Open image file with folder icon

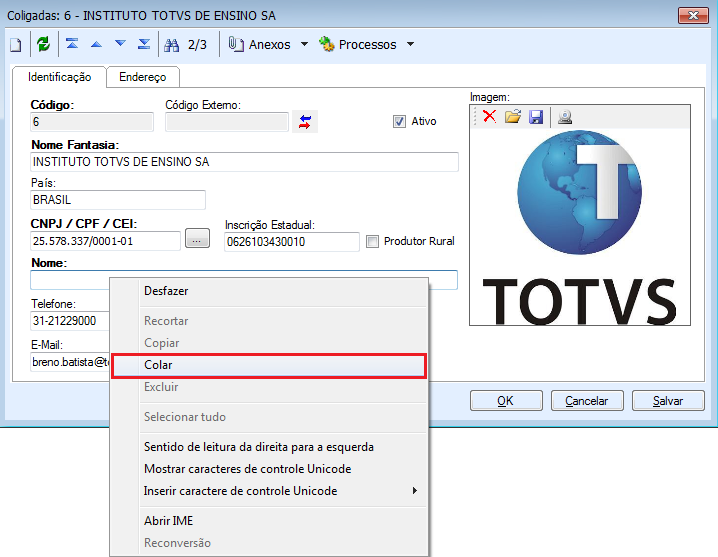pyautogui.click(x=513, y=116)
